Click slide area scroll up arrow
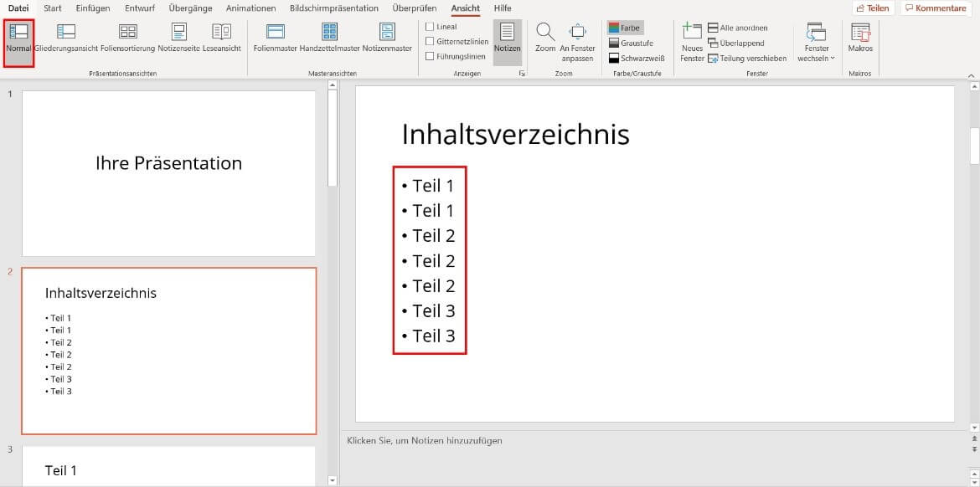The width and height of the screenshot is (980, 487). [x=974, y=87]
